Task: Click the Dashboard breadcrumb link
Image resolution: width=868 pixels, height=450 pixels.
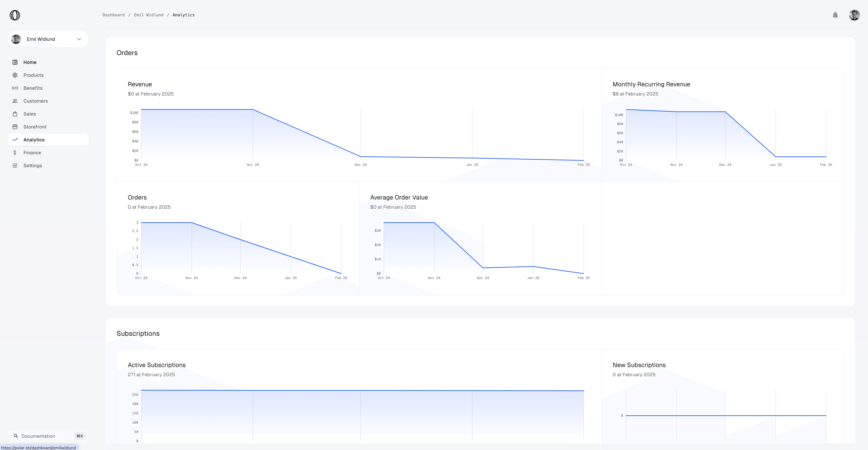Action: 114,15
